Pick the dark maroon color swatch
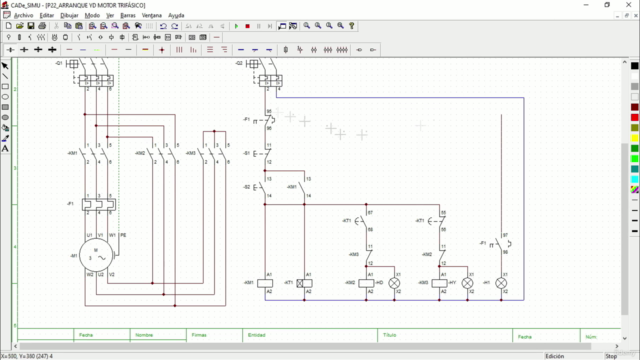This screenshot has height=360, width=640. [x=635, y=107]
